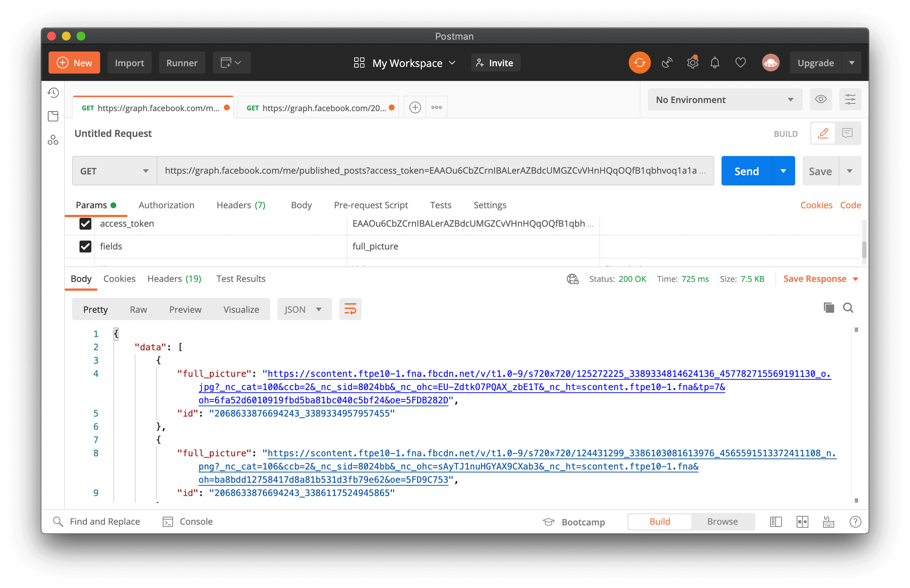The height and width of the screenshot is (588, 910).
Task: Open the History sidebar icon
Action: click(x=53, y=93)
